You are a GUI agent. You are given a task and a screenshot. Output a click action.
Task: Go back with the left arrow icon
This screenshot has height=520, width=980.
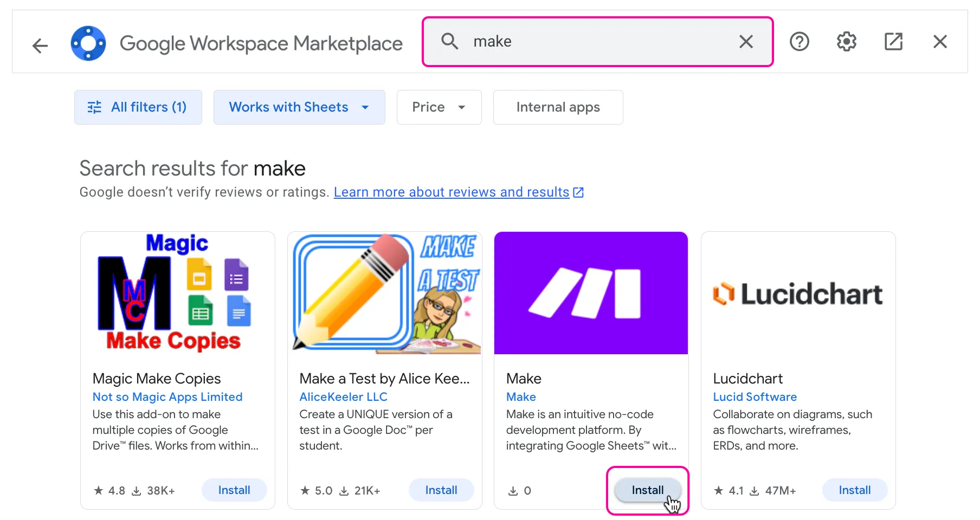click(x=40, y=45)
